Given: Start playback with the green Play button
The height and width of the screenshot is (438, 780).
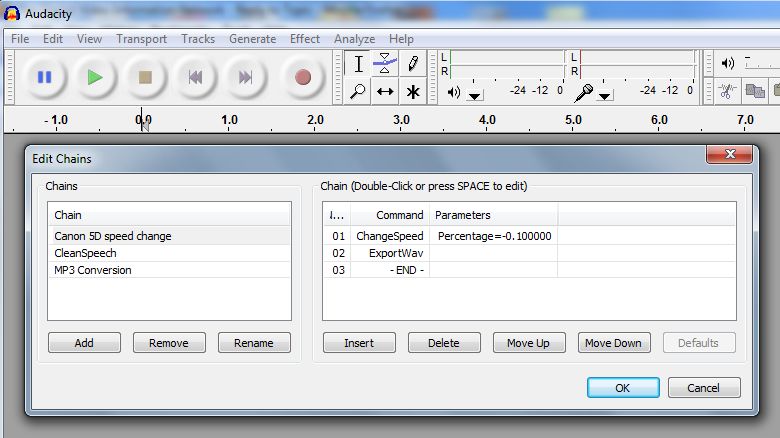Looking at the screenshot, I should (95, 77).
